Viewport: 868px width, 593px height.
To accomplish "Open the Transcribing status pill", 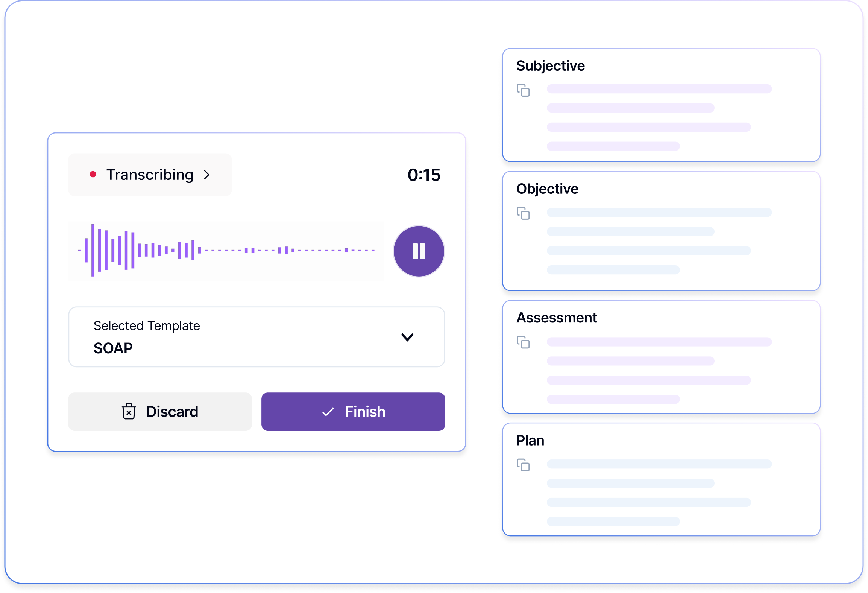I will pyautogui.click(x=150, y=175).
